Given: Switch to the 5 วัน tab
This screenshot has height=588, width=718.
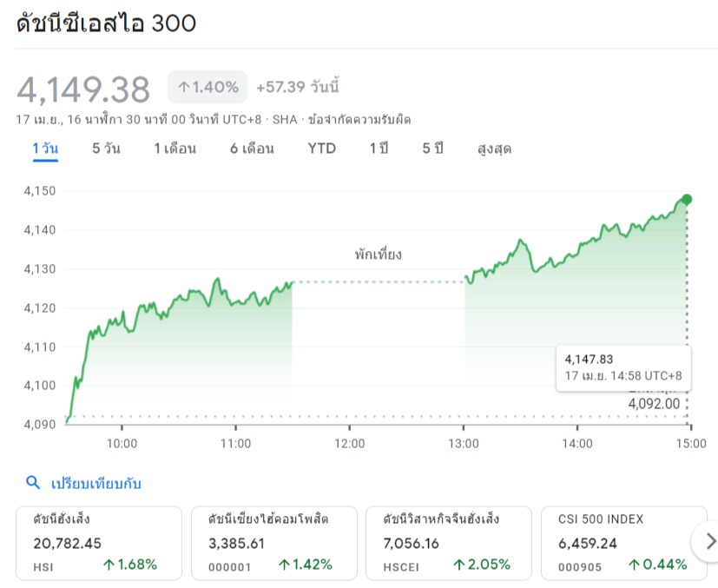Looking at the screenshot, I should click(x=106, y=149).
